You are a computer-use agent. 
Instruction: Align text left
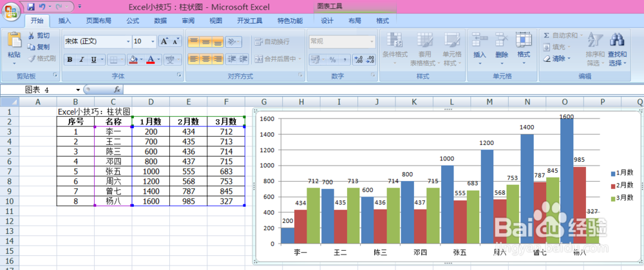point(194,59)
